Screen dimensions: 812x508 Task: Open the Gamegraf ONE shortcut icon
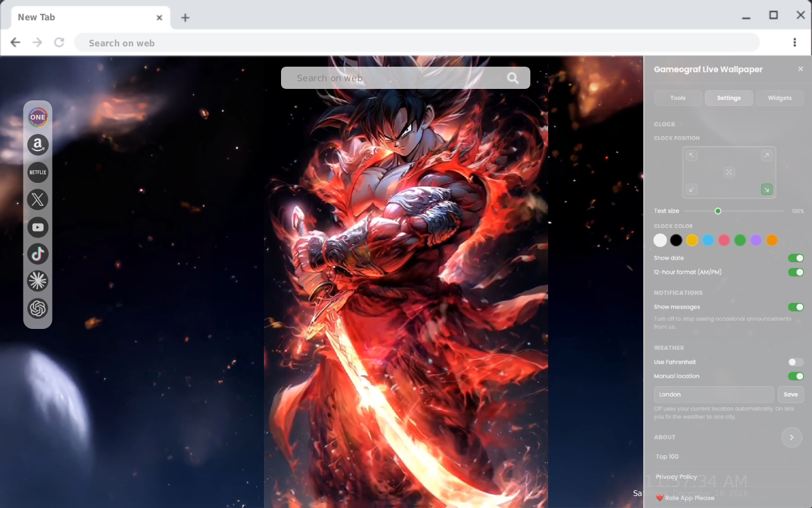click(x=38, y=117)
